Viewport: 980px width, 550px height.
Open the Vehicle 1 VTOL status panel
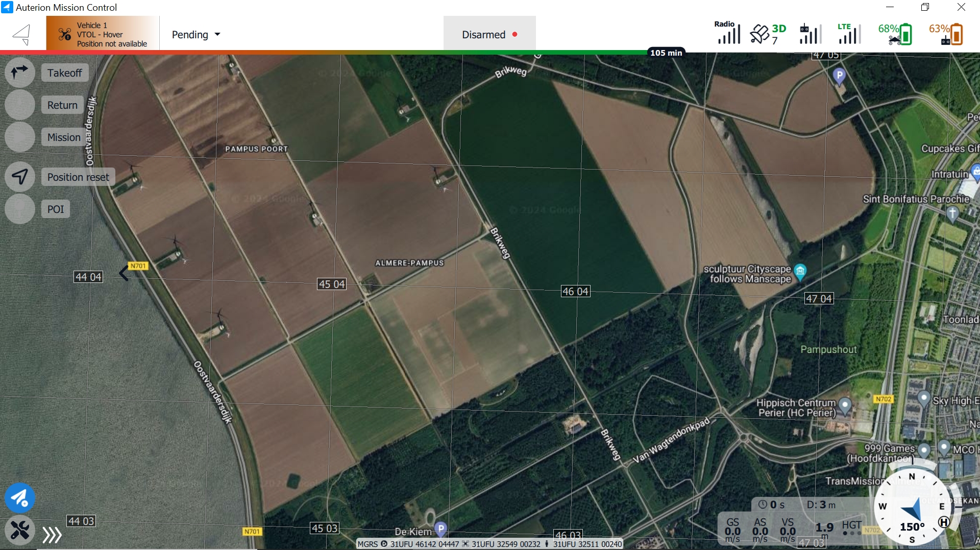pyautogui.click(x=103, y=34)
